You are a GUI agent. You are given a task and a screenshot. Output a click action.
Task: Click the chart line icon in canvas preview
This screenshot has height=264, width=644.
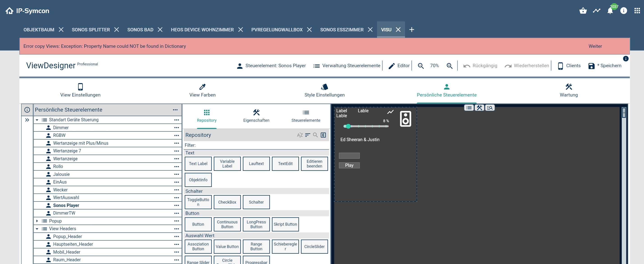pos(390,112)
